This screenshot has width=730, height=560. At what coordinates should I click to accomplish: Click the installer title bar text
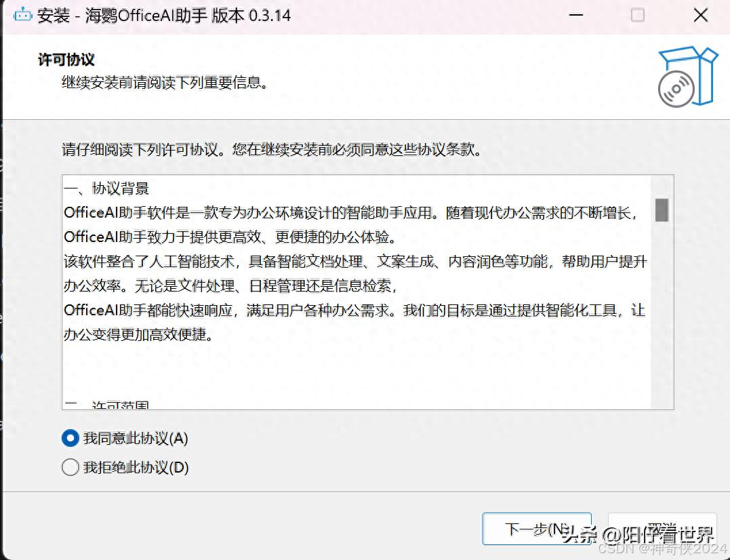click(163, 15)
